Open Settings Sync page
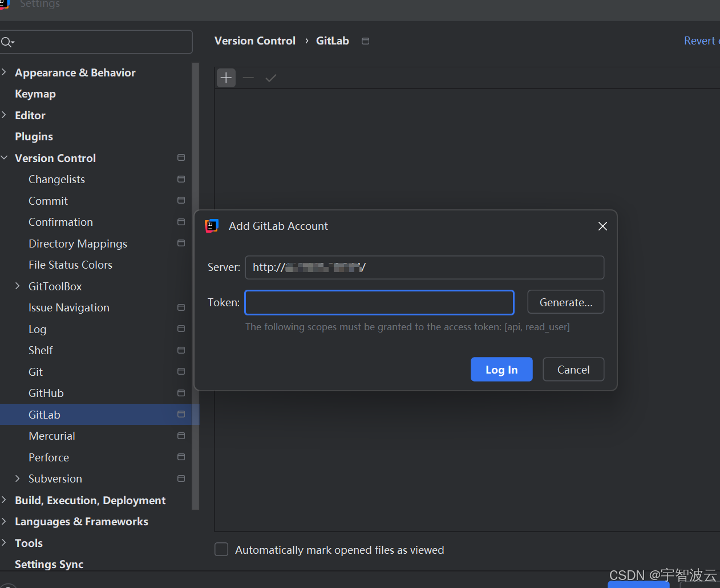The image size is (720, 588). 49,564
